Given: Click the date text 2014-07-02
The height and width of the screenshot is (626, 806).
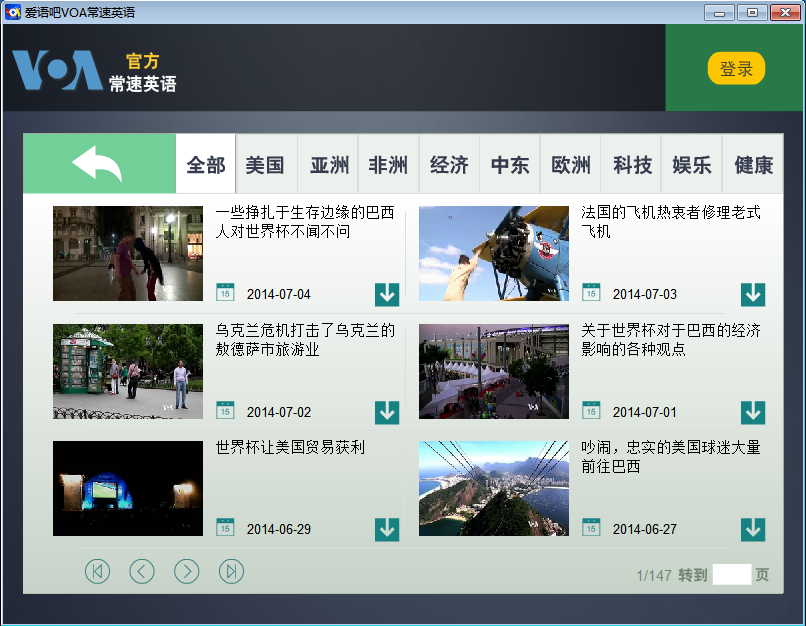Looking at the screenshot, I should pyautogui.click(x=279, y=412).
